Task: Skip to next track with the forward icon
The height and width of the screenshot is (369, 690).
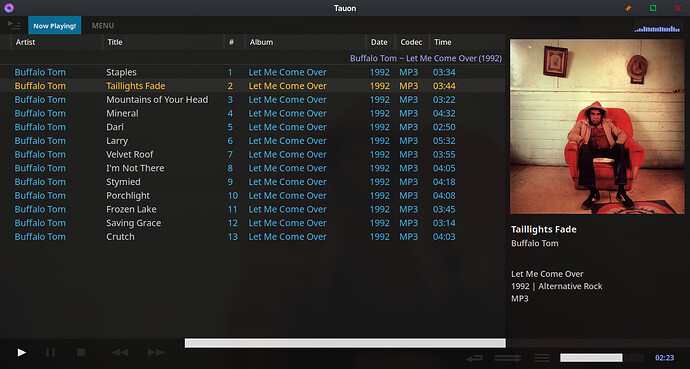Action: pos(156,352)
